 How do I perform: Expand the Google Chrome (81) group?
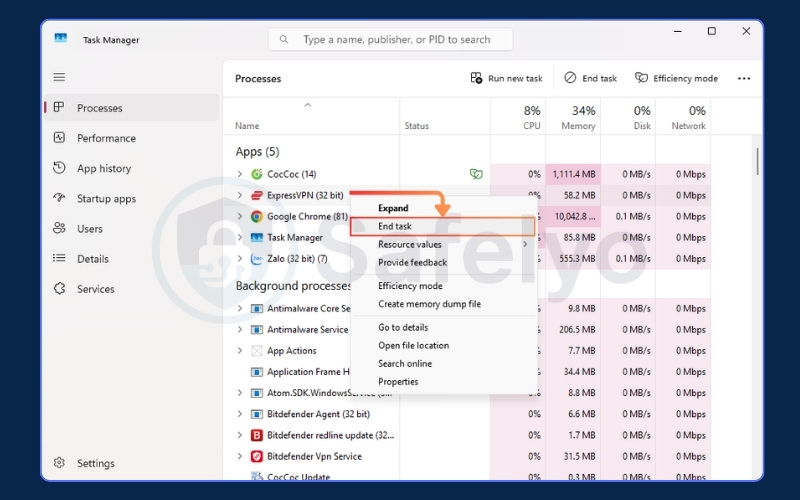coord(240,216)
